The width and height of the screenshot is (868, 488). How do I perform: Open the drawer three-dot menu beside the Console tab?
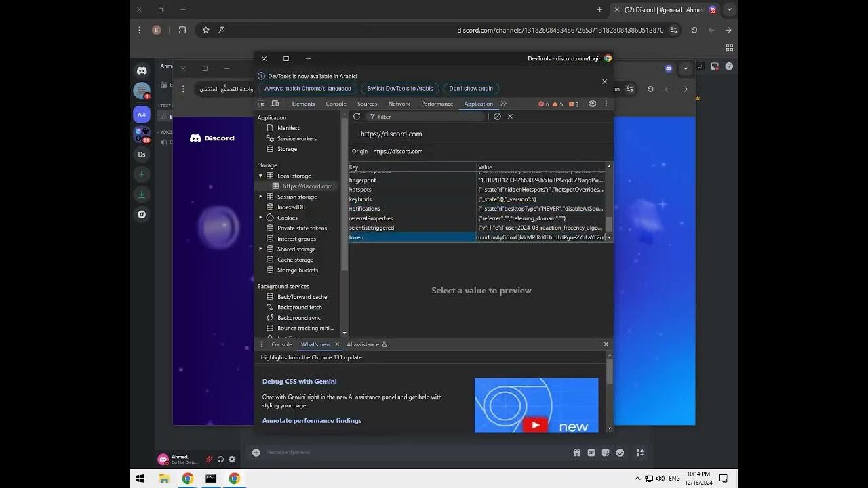tap(261, 344)
